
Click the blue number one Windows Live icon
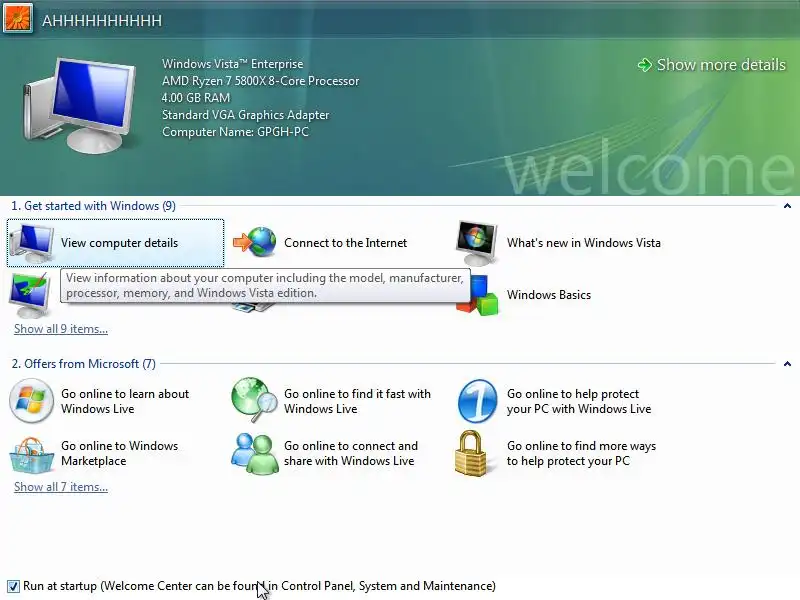tap(478, 401)
